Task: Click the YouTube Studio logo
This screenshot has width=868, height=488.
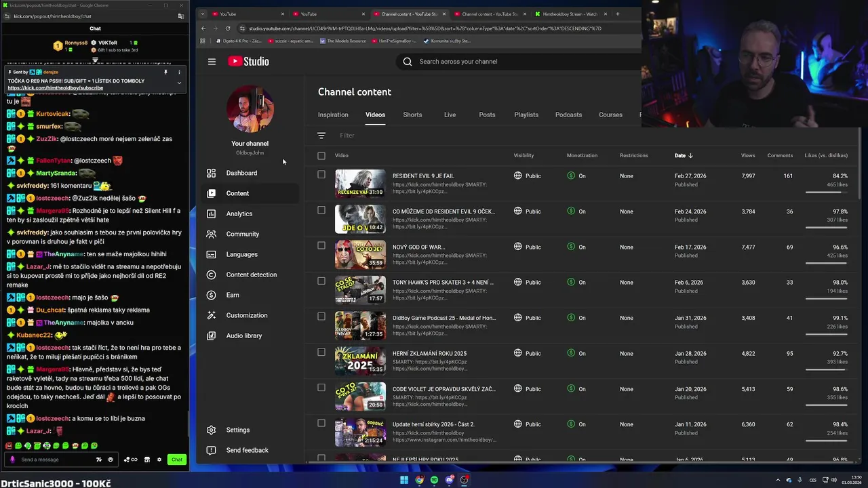Action: pyautogui.click(x=248, y=62)
